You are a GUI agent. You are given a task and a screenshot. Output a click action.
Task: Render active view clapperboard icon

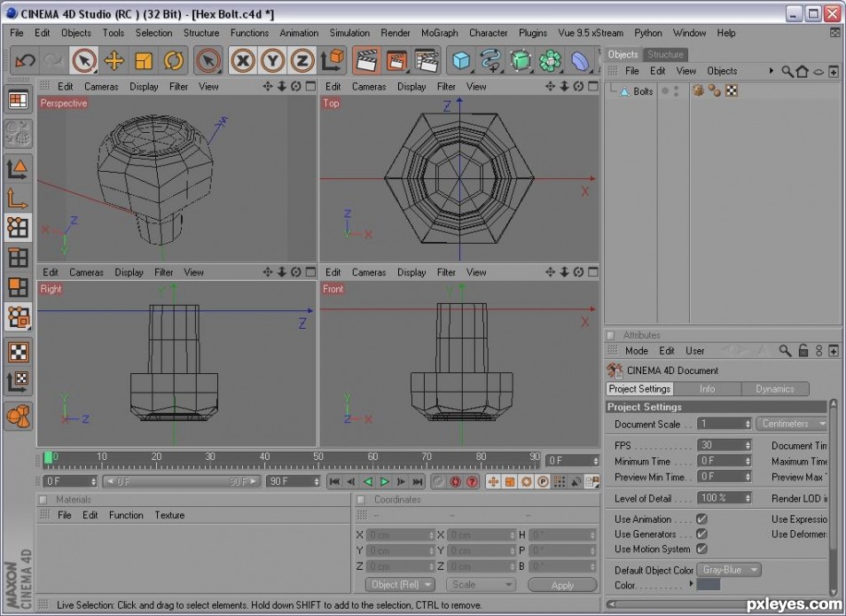pos(367,60)
